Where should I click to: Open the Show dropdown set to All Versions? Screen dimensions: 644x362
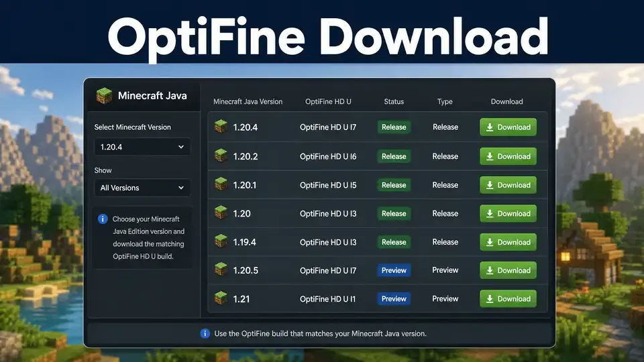coord(142,188)
